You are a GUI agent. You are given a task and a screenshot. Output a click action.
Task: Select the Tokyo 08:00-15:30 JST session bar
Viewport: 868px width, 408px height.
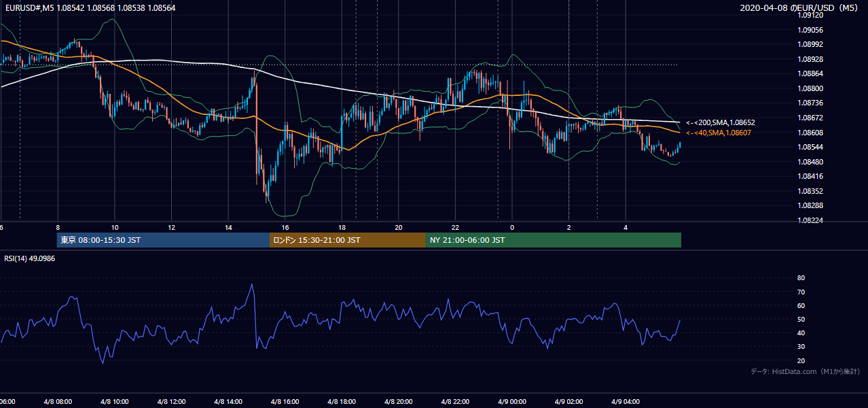point(163,240)
